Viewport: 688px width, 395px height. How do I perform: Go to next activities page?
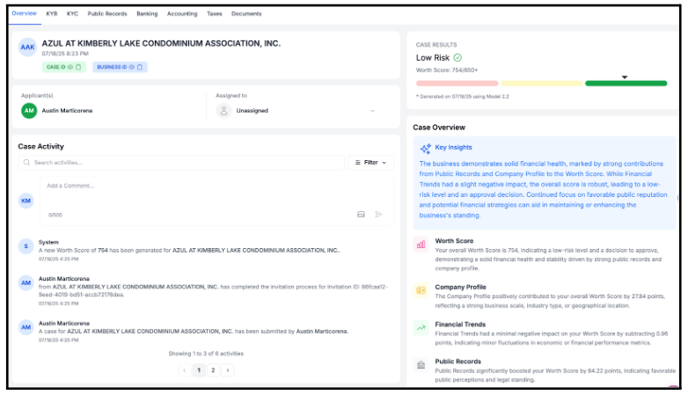(x=228, y=370)
